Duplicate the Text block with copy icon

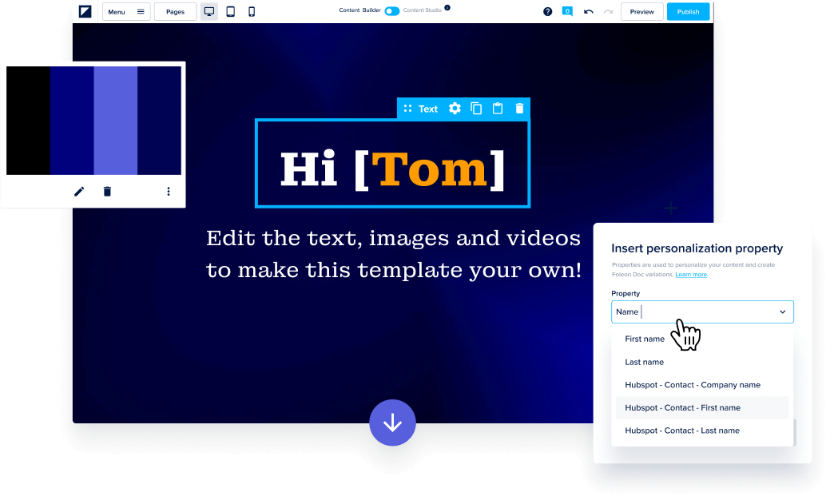point(476,109)
